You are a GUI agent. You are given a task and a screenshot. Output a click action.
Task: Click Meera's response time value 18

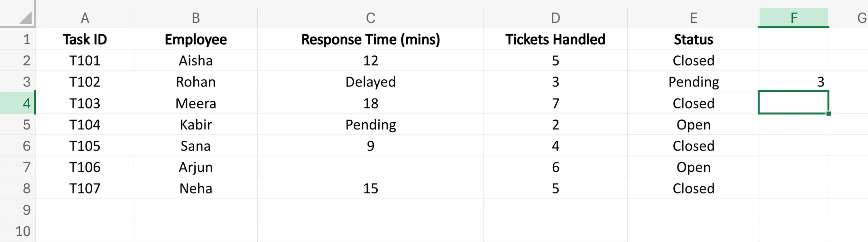click(370, 103)
